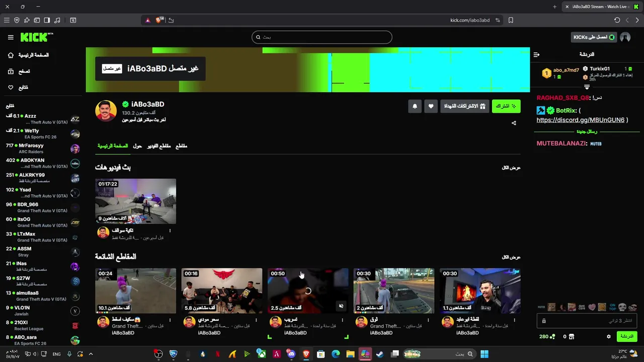Open options menu for the 00:24 clip

[x=170, y=320]
